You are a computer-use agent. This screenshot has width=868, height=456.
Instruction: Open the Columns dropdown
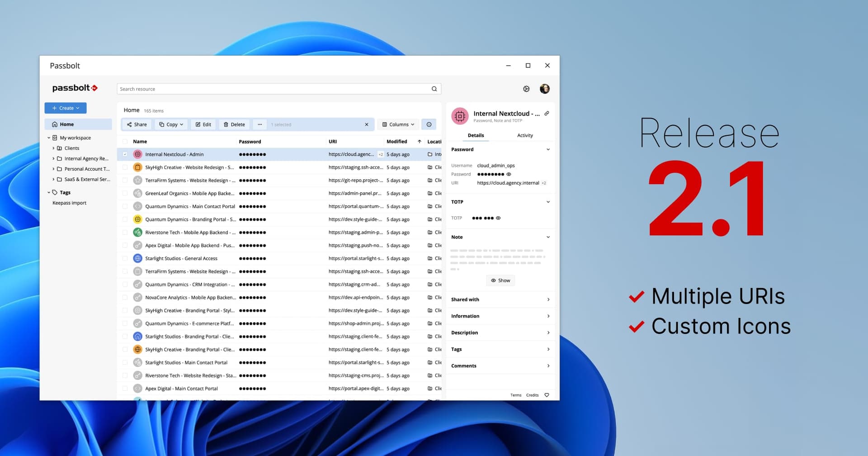pyautogui.click(x=397, y=124)
